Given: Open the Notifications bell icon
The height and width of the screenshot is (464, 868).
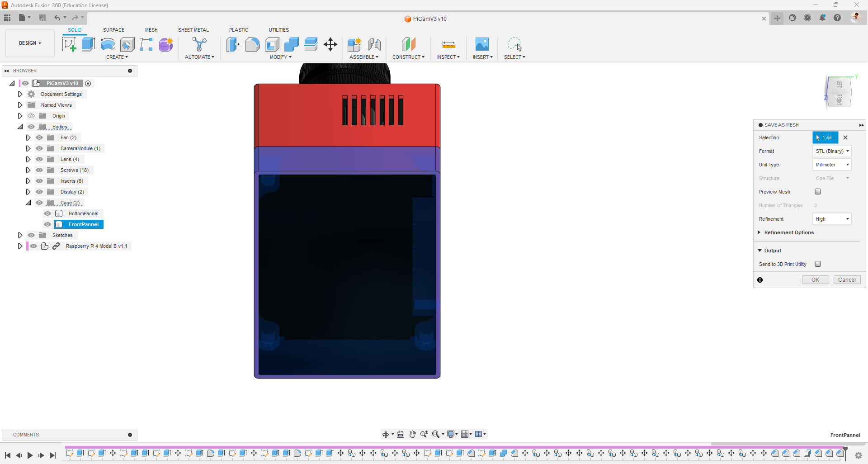Looking at the screenshot, I should 822,18.
